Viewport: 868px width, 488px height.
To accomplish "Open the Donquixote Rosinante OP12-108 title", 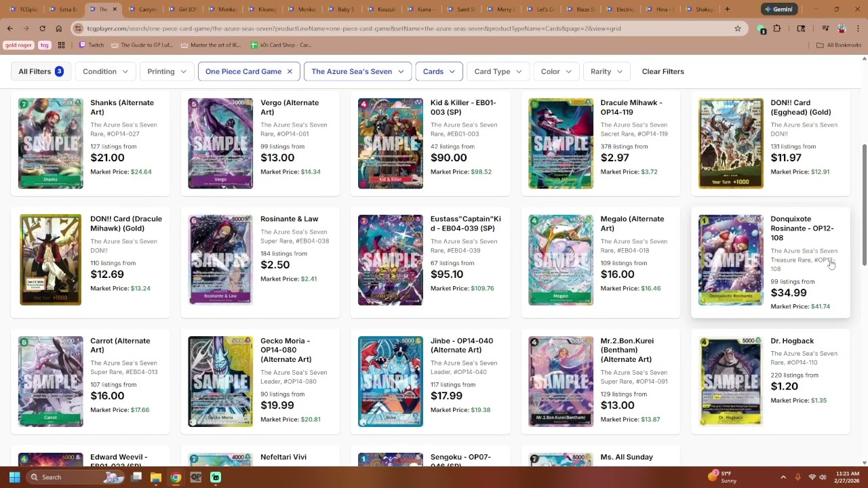I will pos(802,228).
